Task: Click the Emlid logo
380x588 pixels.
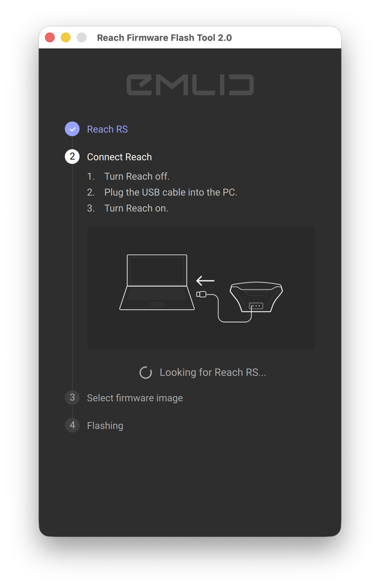Action: [x=190, y=85]
